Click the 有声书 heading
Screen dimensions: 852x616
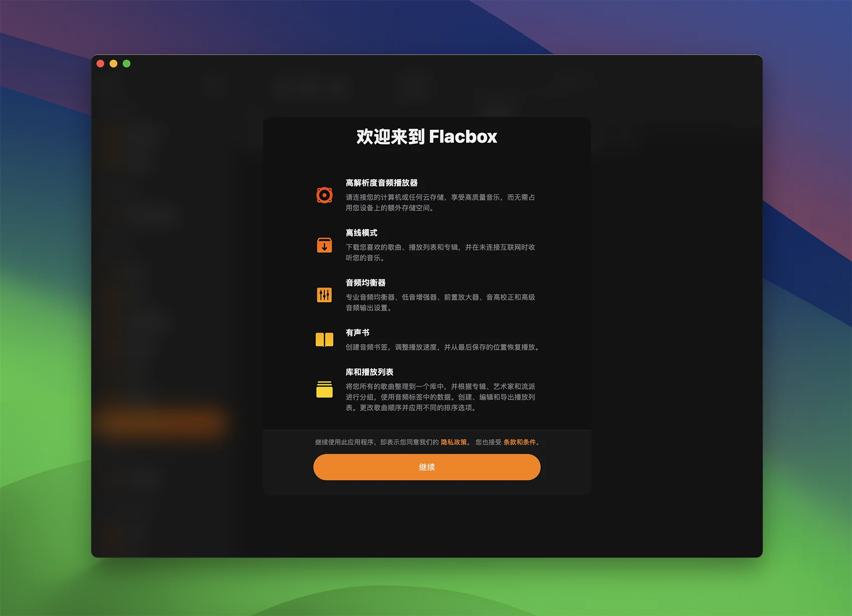click(357, 333)
